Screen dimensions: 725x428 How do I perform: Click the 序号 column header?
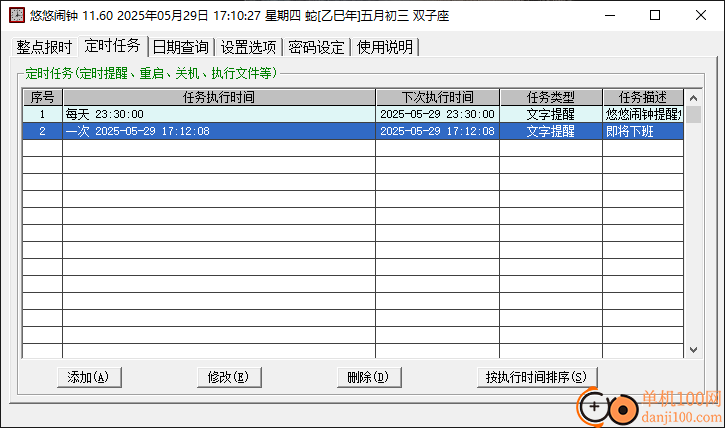(x=43, y=98)
